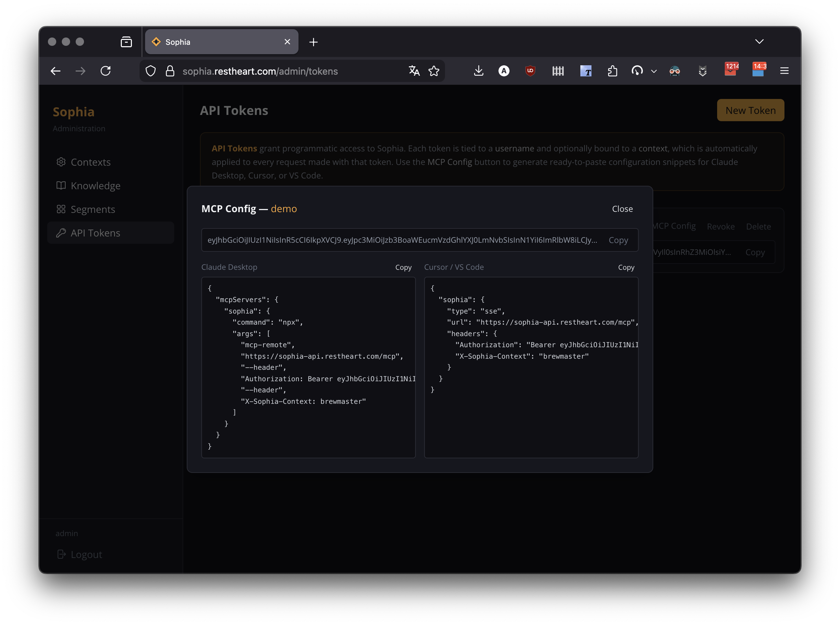
Task: Bookmark the page with the star icon
Action: coord(434,71)
